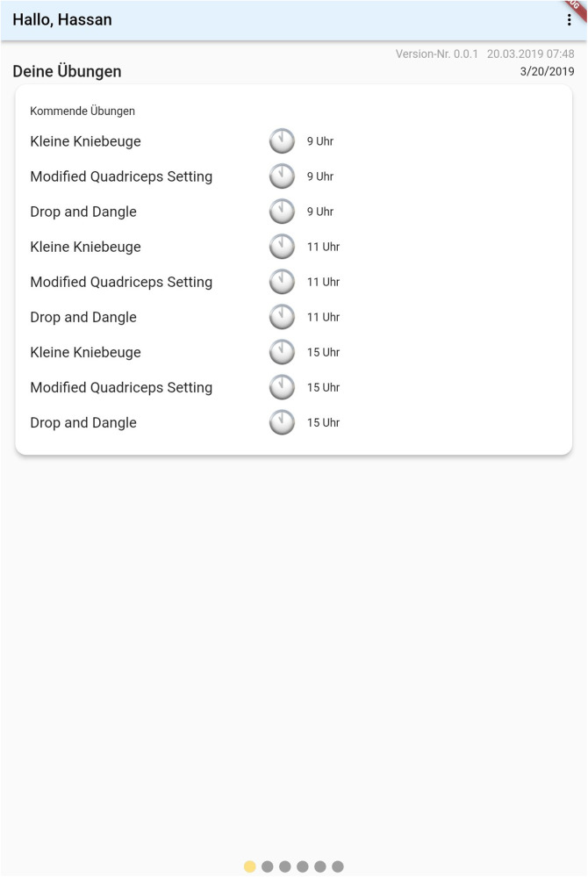Image resolution: width=588 pixels, height=877 pixels.
Task: Click the Kommende Übungen card title
Action: coord(82,111)
